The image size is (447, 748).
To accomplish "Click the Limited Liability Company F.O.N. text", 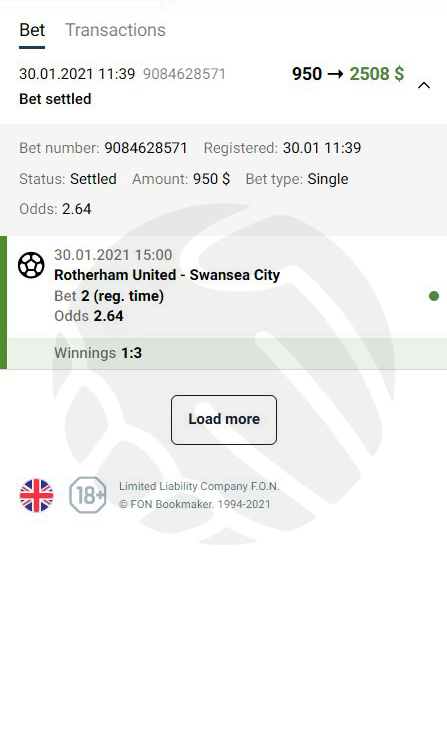I will [199, 486].
